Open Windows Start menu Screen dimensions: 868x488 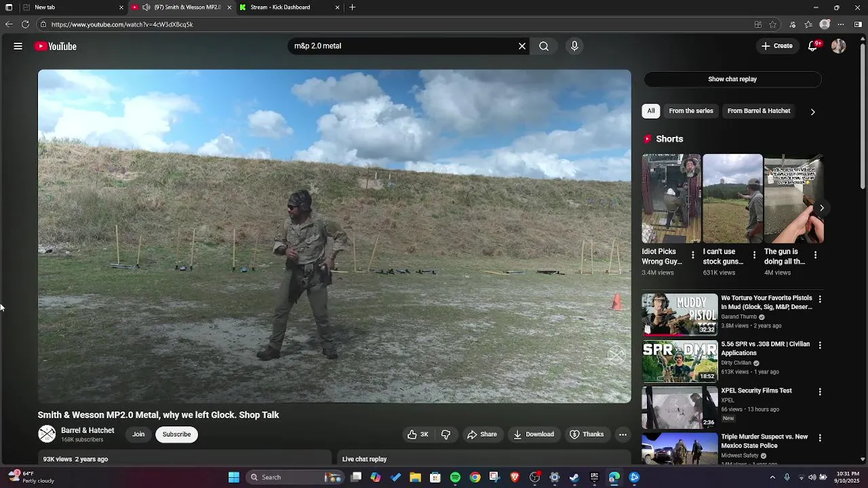coord(234,477)
